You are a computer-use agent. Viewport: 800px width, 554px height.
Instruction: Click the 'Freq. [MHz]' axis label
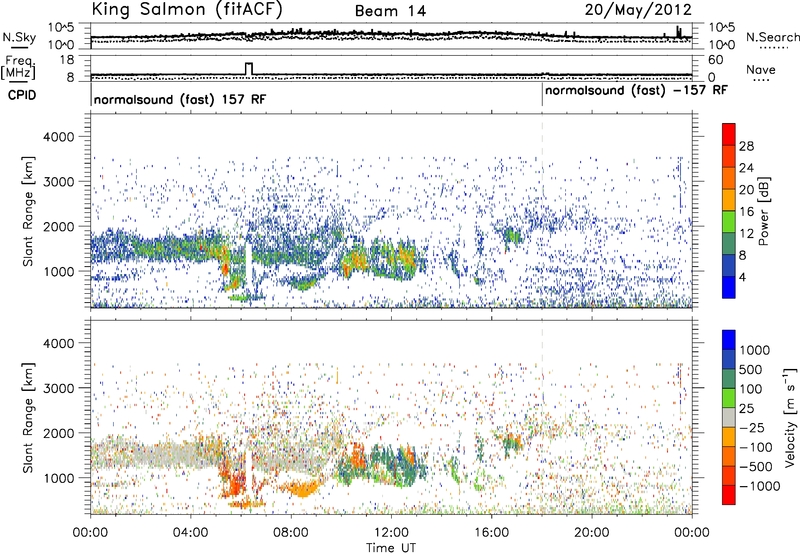point(18,68)
